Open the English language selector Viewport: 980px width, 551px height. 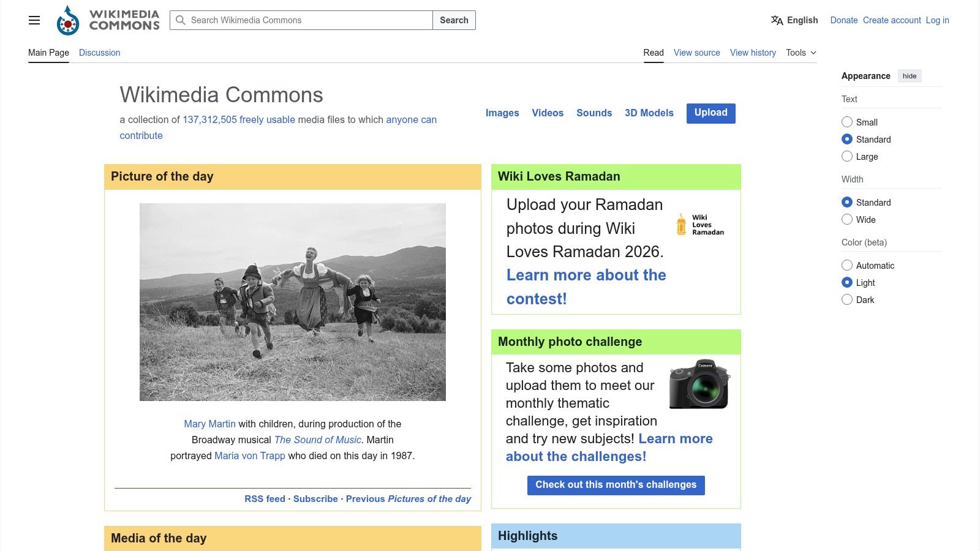coord(794,20)
